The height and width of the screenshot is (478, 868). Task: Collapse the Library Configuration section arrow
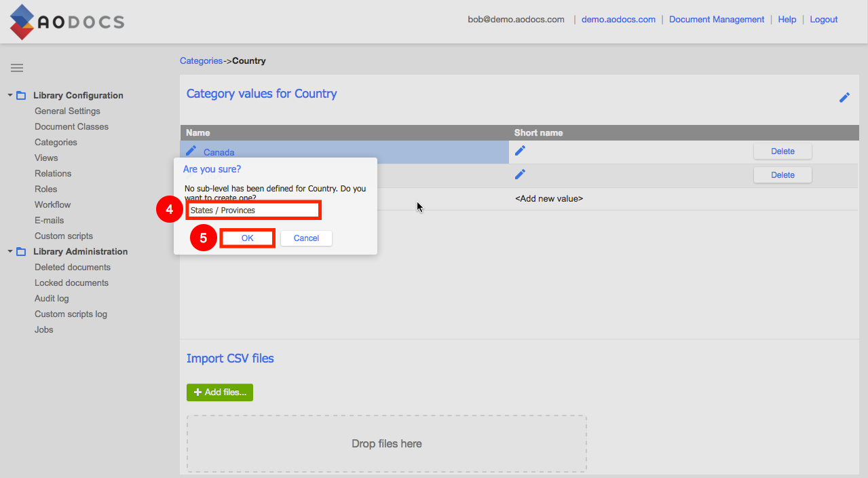coord(10,95)
